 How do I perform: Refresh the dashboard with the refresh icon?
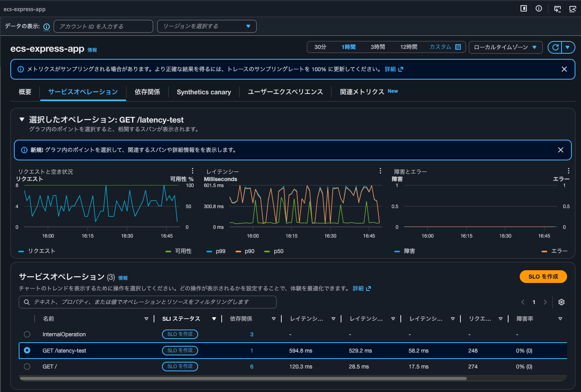pos(555,47)
